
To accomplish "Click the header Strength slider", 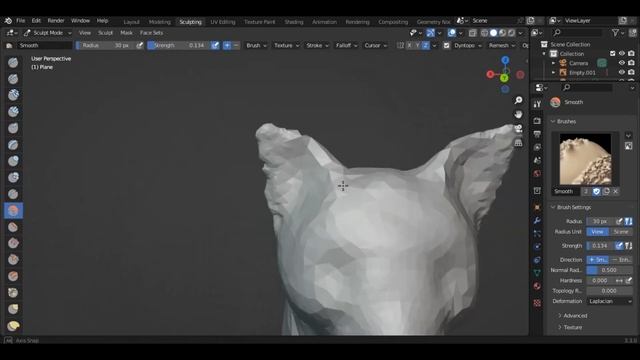I will [179, 46].
